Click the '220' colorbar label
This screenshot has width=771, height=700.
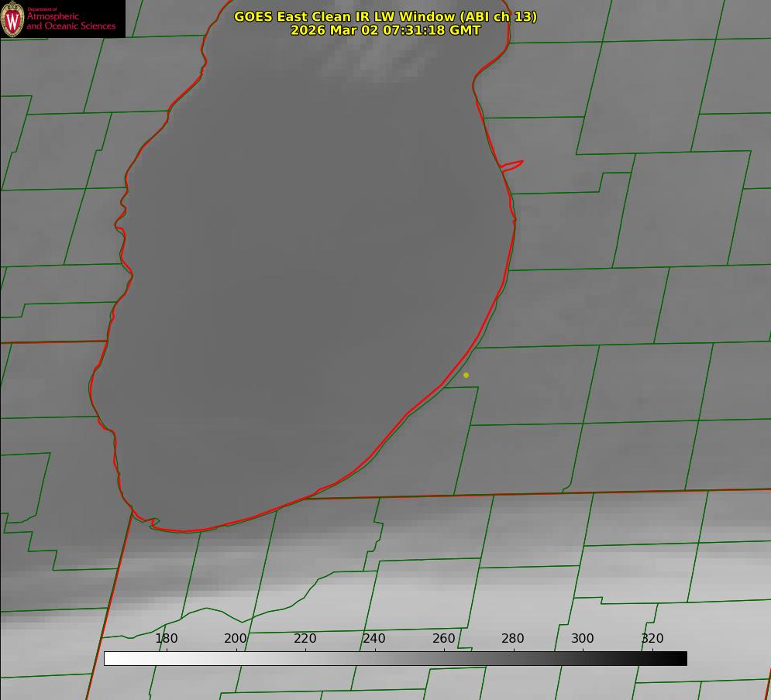tap(305, 638)
